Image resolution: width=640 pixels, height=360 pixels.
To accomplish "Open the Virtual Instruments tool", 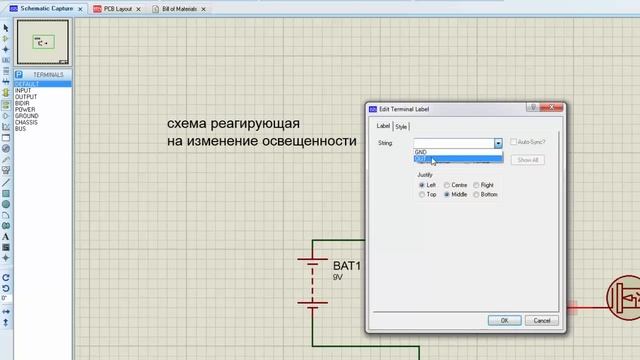I will point(6,170).
